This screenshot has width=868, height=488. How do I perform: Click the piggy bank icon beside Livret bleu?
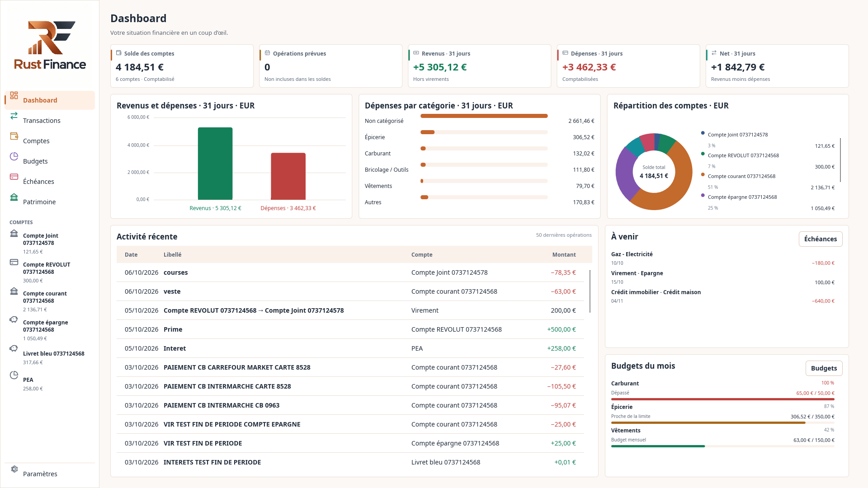(14, 348)
